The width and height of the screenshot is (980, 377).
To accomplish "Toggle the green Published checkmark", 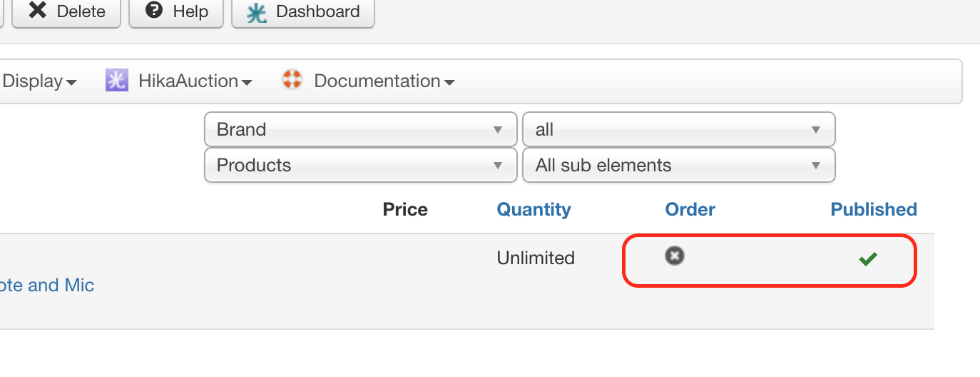I will [868, 259].
